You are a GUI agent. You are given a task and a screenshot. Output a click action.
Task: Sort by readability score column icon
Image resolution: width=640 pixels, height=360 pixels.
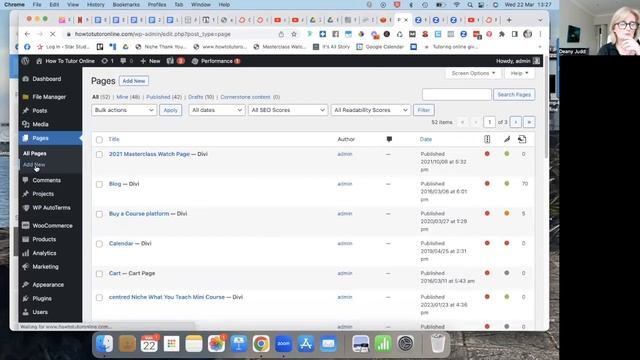coord(507,139)
